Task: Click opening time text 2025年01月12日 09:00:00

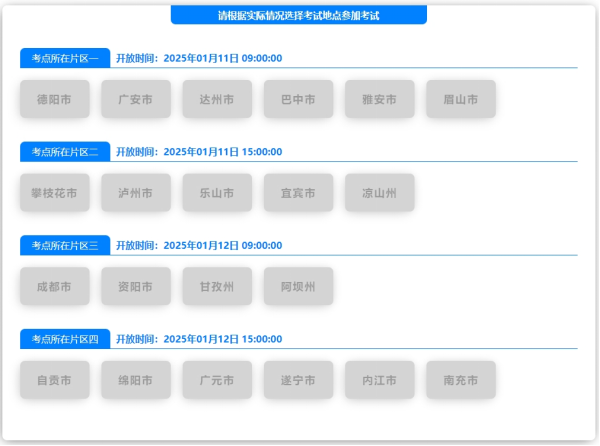Action: [x=223, y=246]
